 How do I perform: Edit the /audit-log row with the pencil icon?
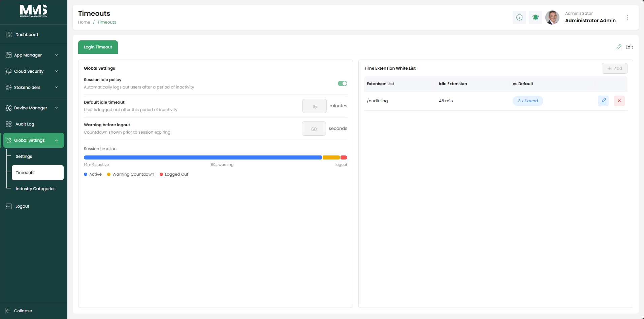tap(603, 101)
